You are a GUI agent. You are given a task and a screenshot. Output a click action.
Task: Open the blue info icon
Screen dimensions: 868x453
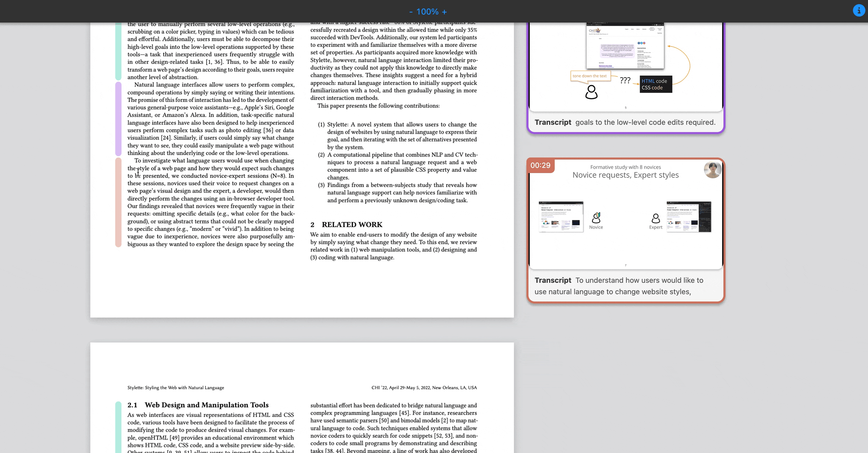[859, 10]
